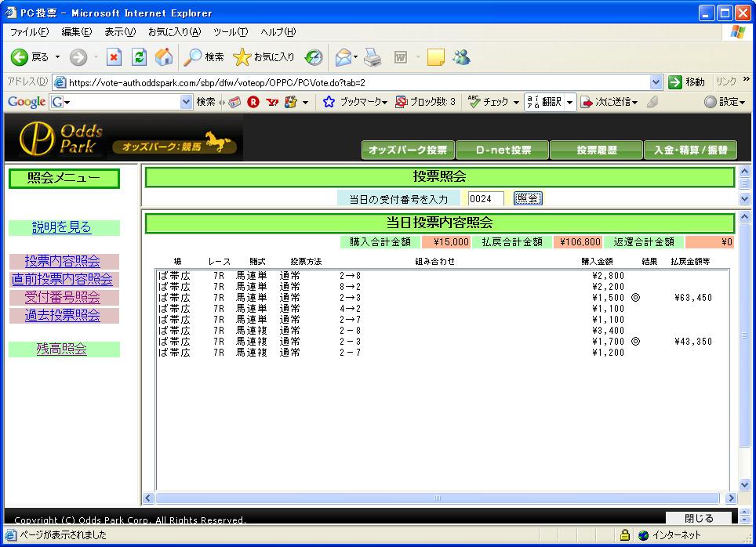Screen dimensions: 756x547
Task: Open the 表示(V) menu
Action: pos(120,32)
